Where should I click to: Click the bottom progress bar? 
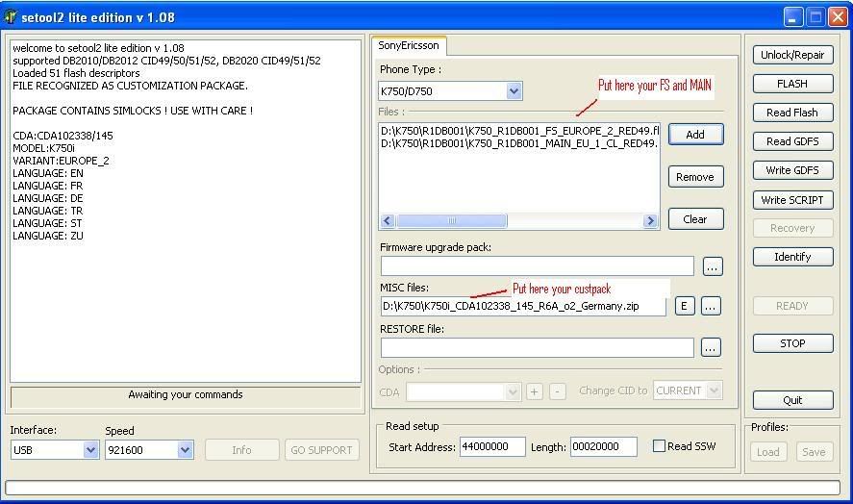tap(423, 487)
